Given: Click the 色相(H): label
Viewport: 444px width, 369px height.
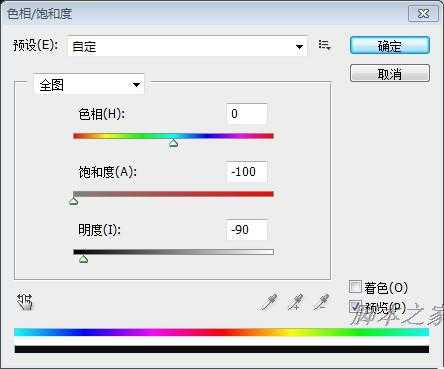Looking at the screenshot, I should click(101, 114).
